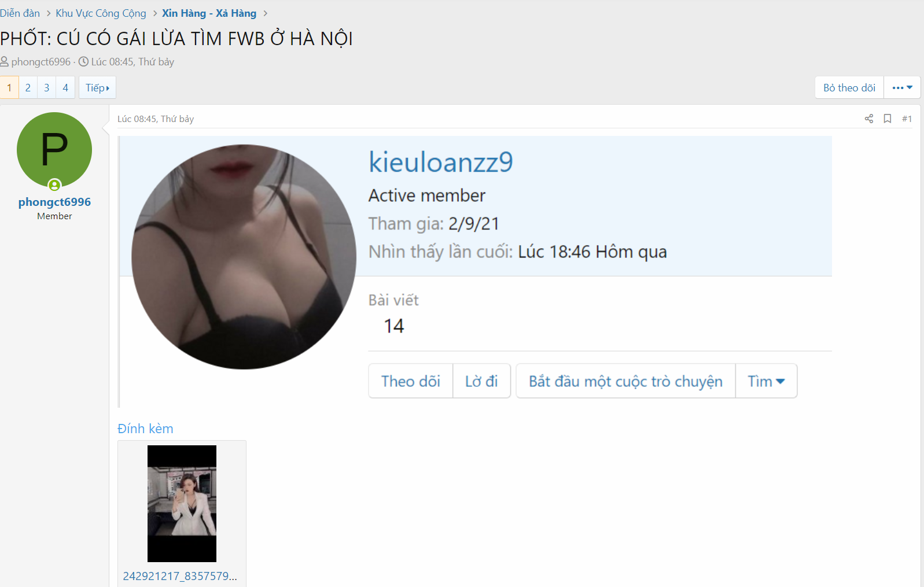Click the Tiếp next page button

(x=97, y=88)
